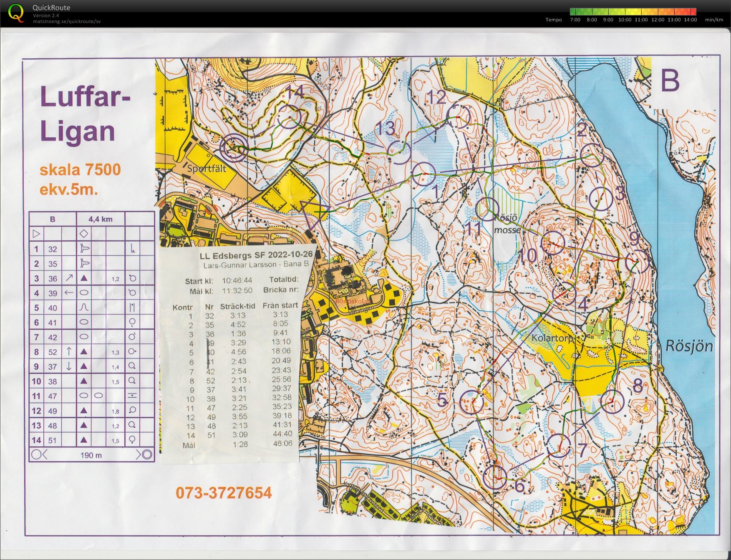
Task: Click the split time '4:52' for control 2
Action: [x=238, y=324]
